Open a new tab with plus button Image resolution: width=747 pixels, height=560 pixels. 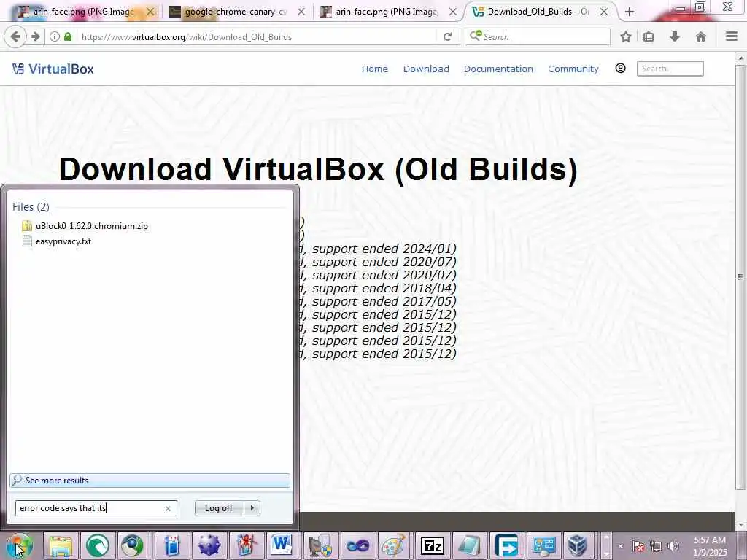pyautogui.click(x=630, y=12)
